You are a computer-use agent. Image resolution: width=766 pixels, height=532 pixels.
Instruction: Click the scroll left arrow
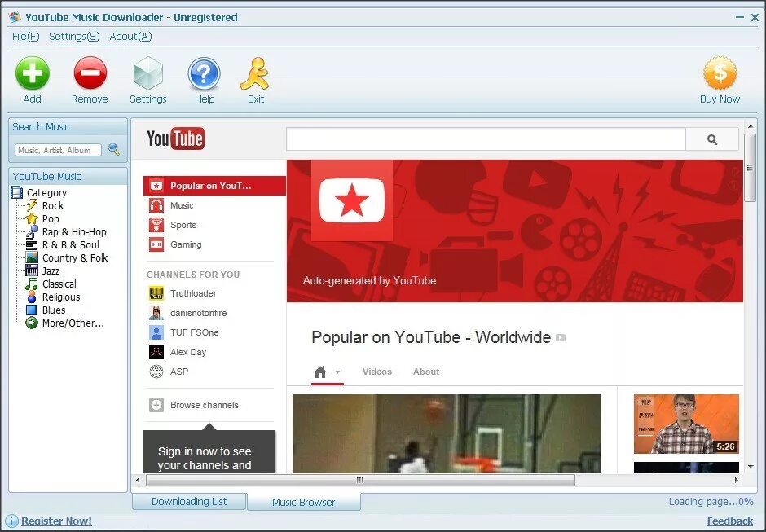pos(138,480)
